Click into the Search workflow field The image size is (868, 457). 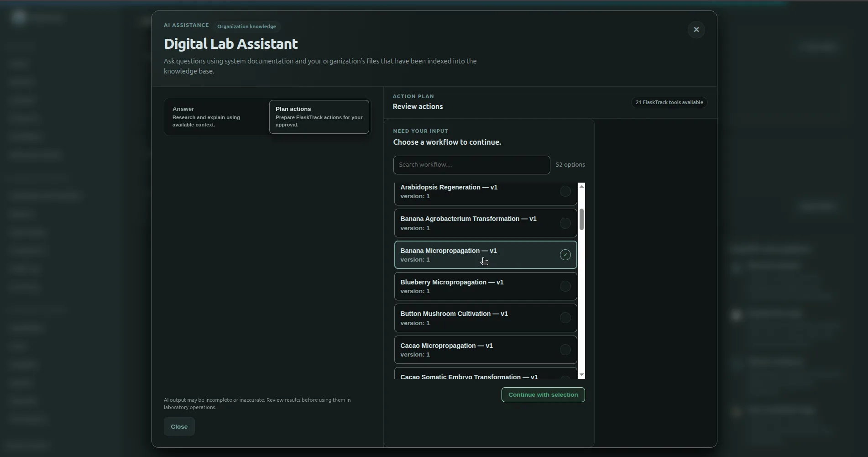click(471, 165)
